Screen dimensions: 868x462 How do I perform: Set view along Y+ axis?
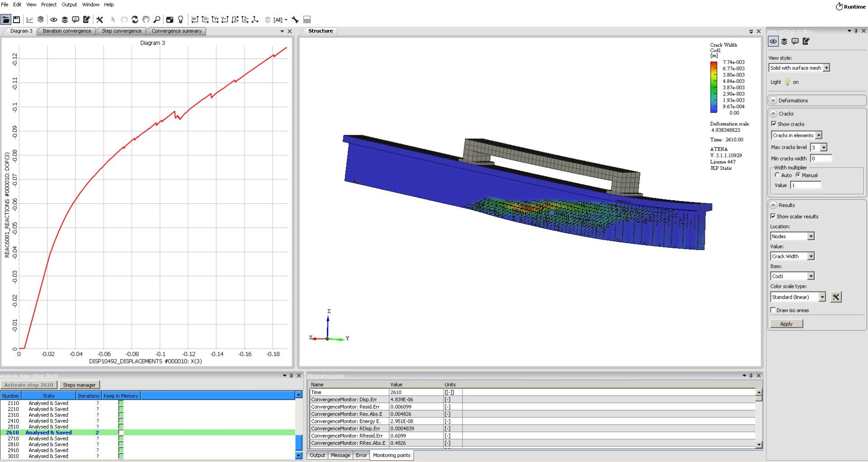coord(215,19)
